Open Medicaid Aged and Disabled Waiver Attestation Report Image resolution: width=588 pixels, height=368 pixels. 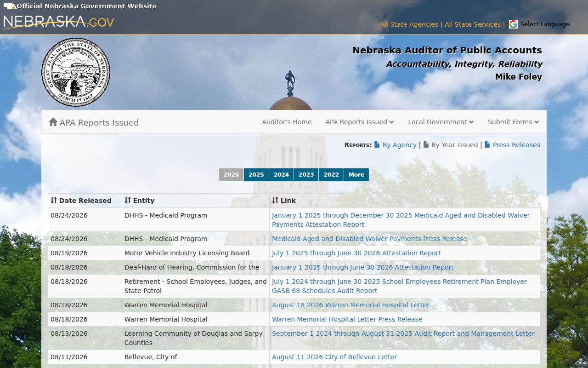(401, 220)
